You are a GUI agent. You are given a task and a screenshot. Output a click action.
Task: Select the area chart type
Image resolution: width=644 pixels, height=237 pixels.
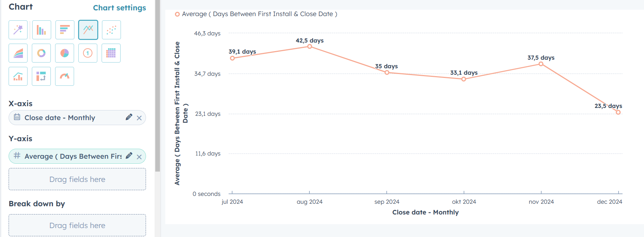pos(18,53)
